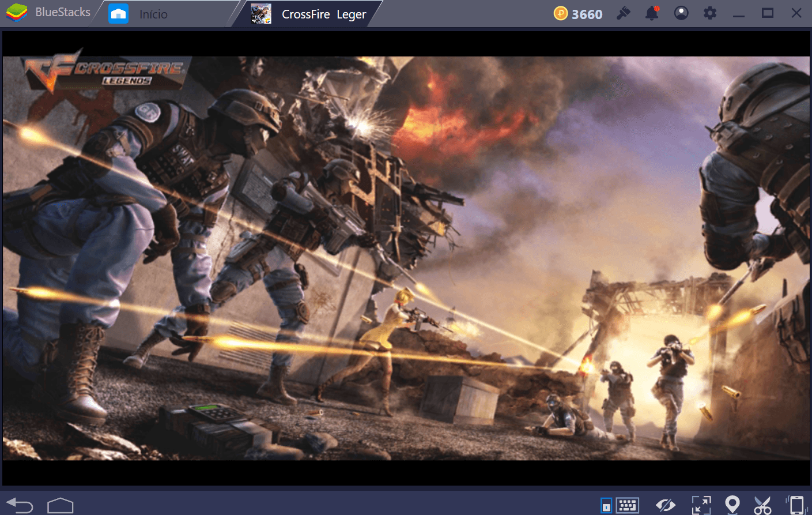Enter fullscreen mode using the arrows icon
812x515 pixels.
coord(701,505)
